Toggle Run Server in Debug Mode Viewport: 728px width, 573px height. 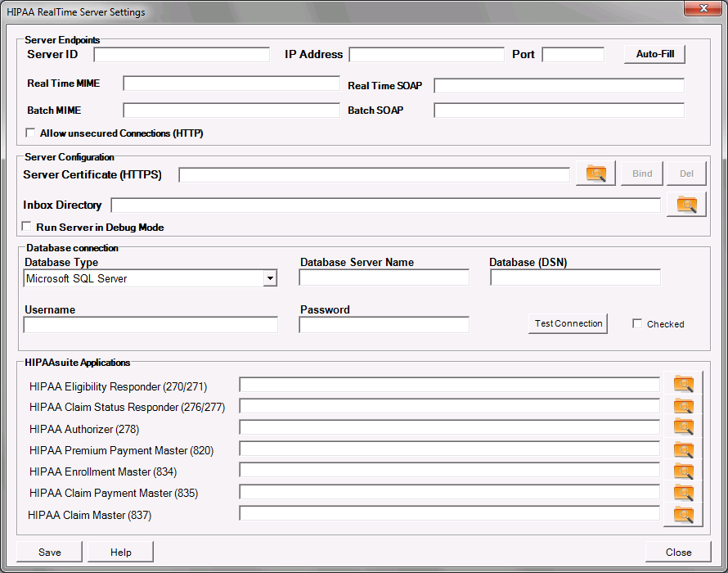pyautogui.click(x=27, y=227)
